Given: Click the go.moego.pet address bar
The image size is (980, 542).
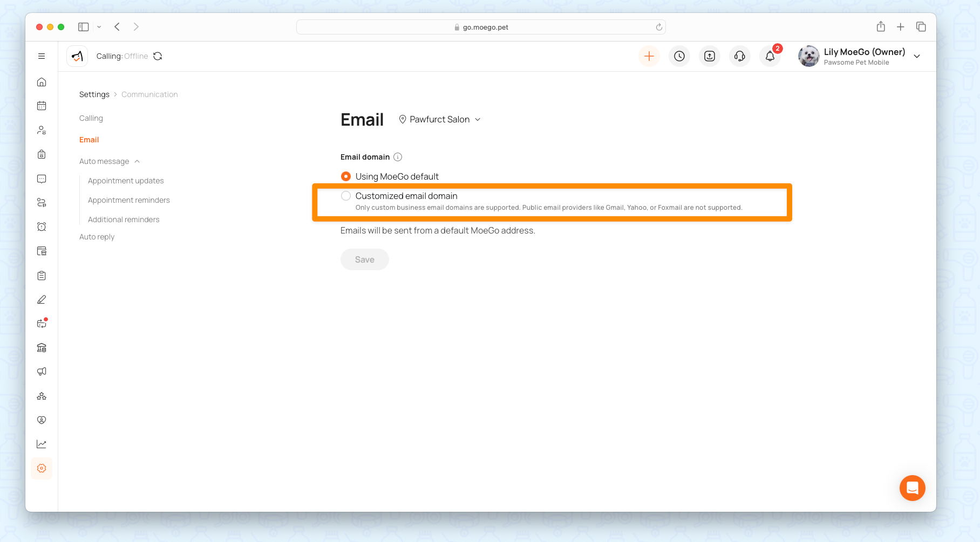Looking at the screenshot, I should [481, 27].
